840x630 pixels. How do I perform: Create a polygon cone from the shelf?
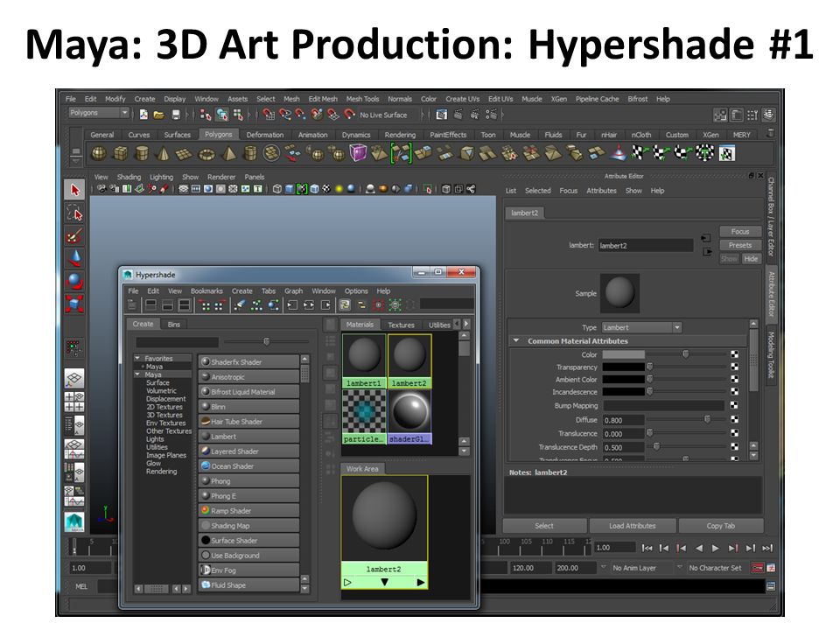[x=163, y=154]
